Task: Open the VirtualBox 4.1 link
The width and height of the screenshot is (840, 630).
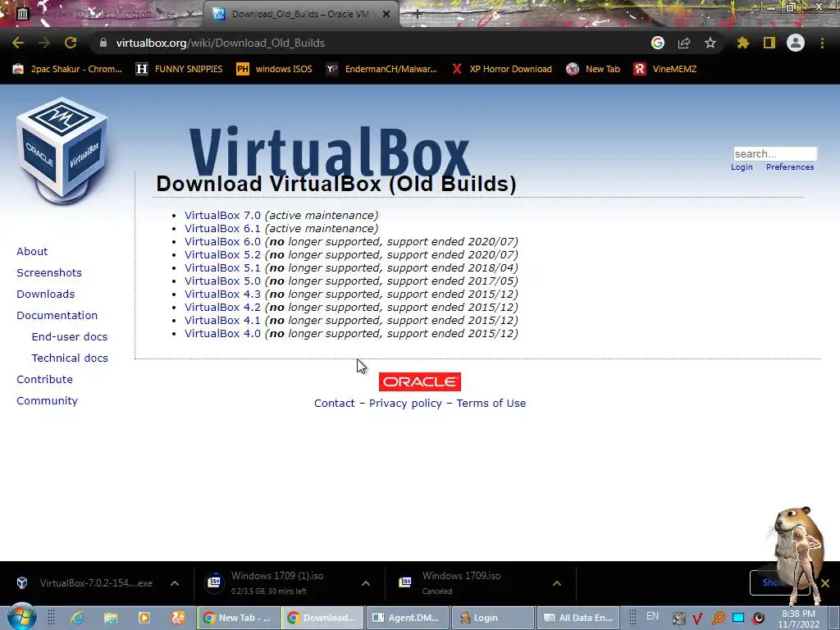Action: tap(222, 321)
